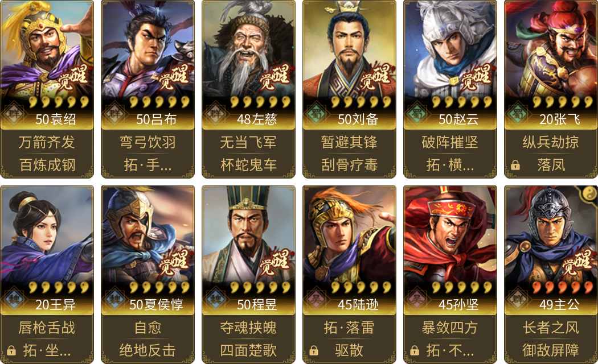The height and width of the screenshot is (364, 598).
Task: Click the 吴 faction badge on 陆逊's card
Action: [316, 299]
